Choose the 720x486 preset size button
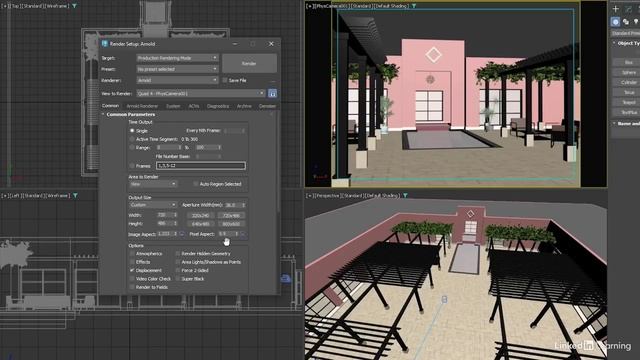This screenshot has height=360, width=640. (231, 215)
